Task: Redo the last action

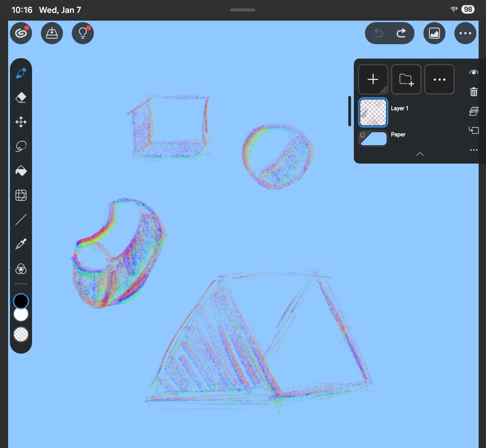Action: (401, 34)
